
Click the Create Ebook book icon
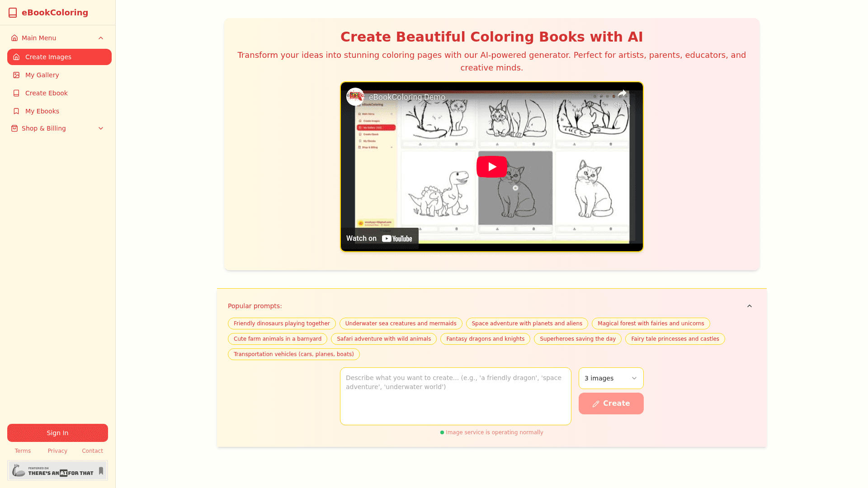click(16, 93)
